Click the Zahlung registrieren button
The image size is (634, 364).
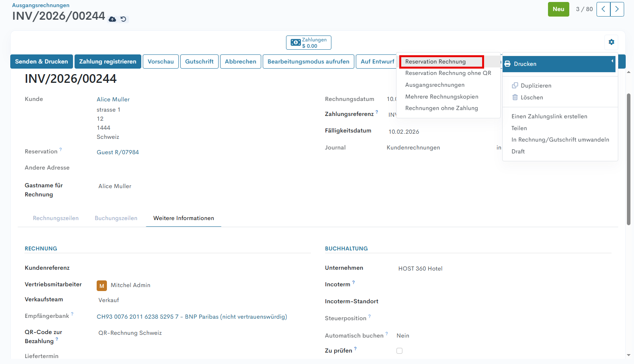[x=108, y=62]
